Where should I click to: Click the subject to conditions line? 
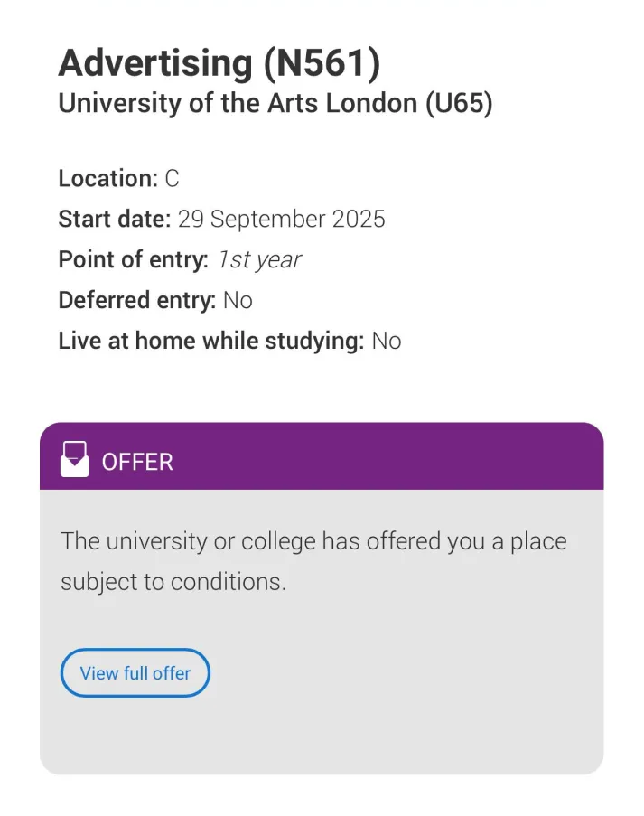click(173, 582)
